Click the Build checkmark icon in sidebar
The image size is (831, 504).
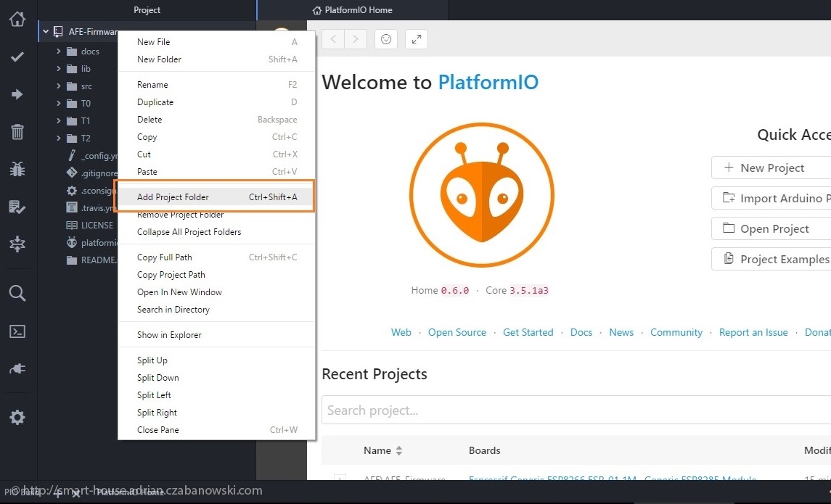pos(17,56)
